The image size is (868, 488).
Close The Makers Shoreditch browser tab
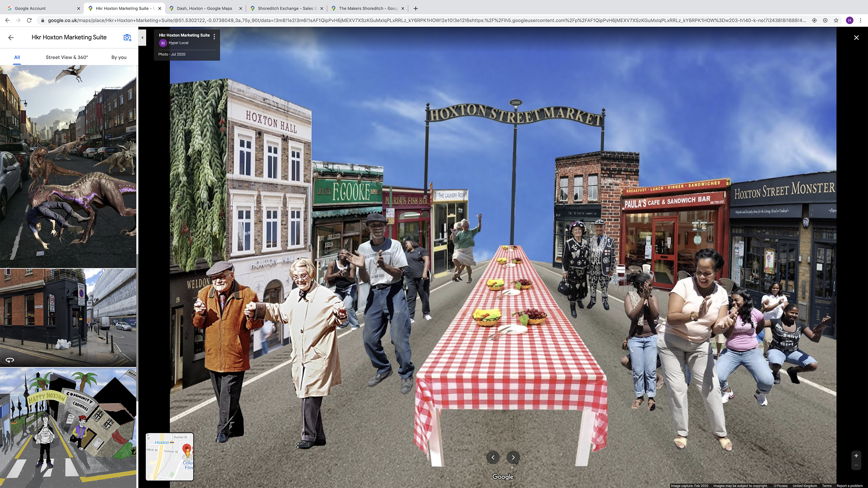[403, 8]
